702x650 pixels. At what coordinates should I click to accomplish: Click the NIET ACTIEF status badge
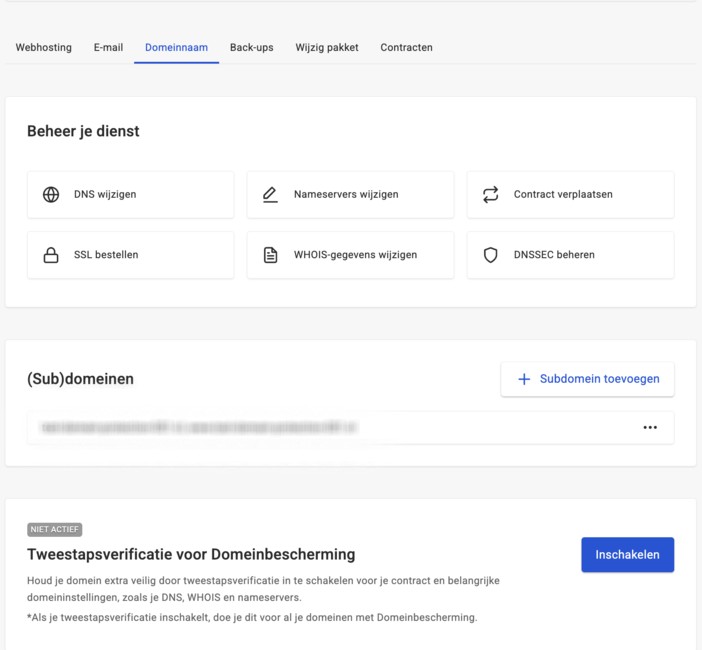click(x=55, y=530)
